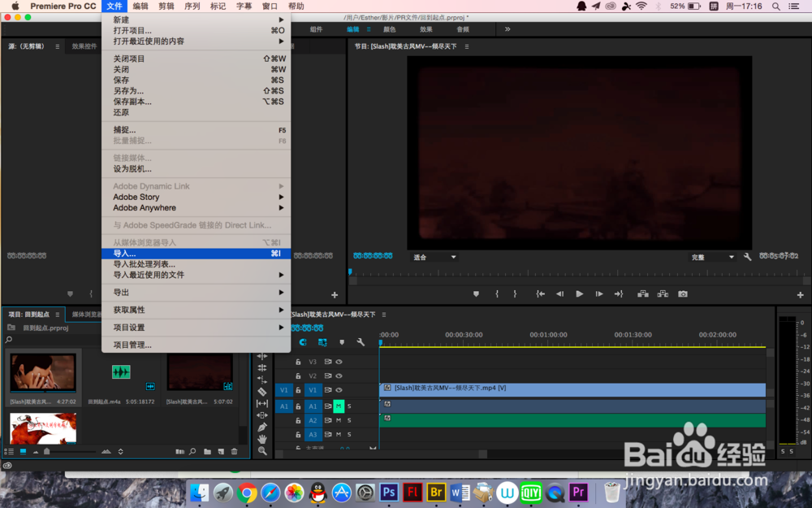The width and height of the screenshot is (812, 508).
Task: Step forward one frame
Action: [599, 294]
